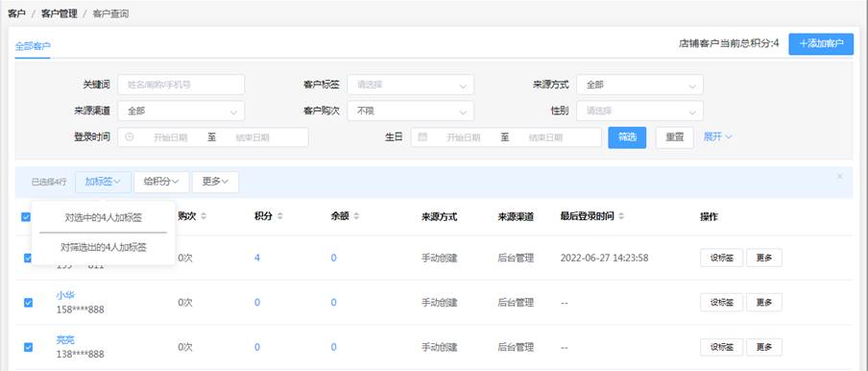This screenshot has width=868, height=371.
Task: Open the 客户标签 dropdown
Action: (411, 85)
